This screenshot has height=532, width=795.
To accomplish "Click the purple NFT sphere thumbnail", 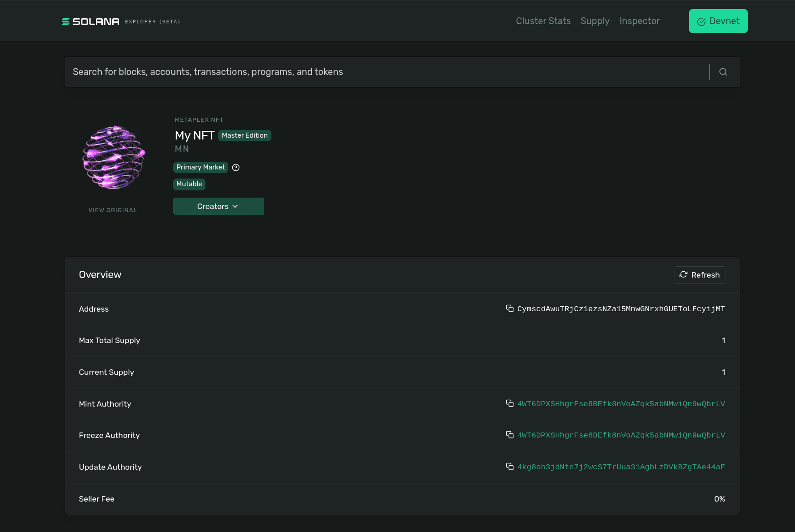I will point(113,158).
